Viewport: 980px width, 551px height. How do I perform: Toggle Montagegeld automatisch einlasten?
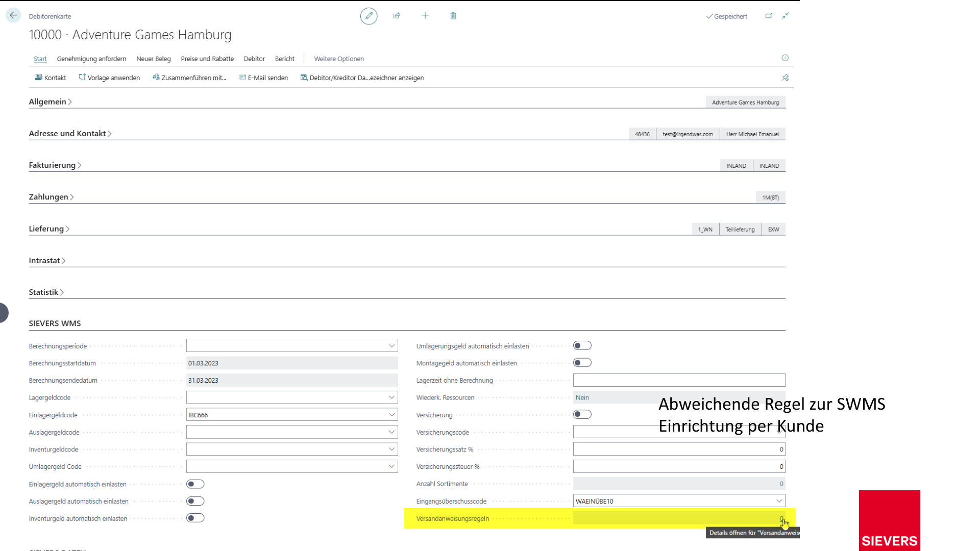(582, 363)
